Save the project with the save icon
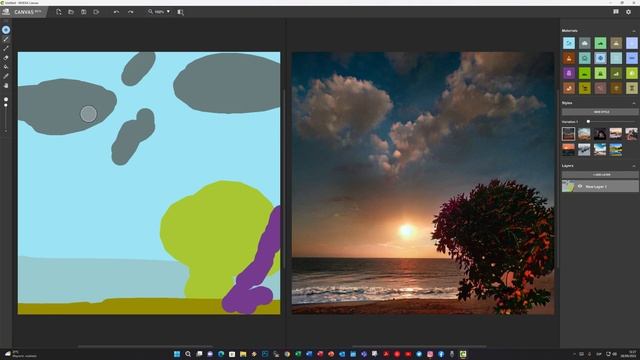Screen dimensions: 640x360 84,12
